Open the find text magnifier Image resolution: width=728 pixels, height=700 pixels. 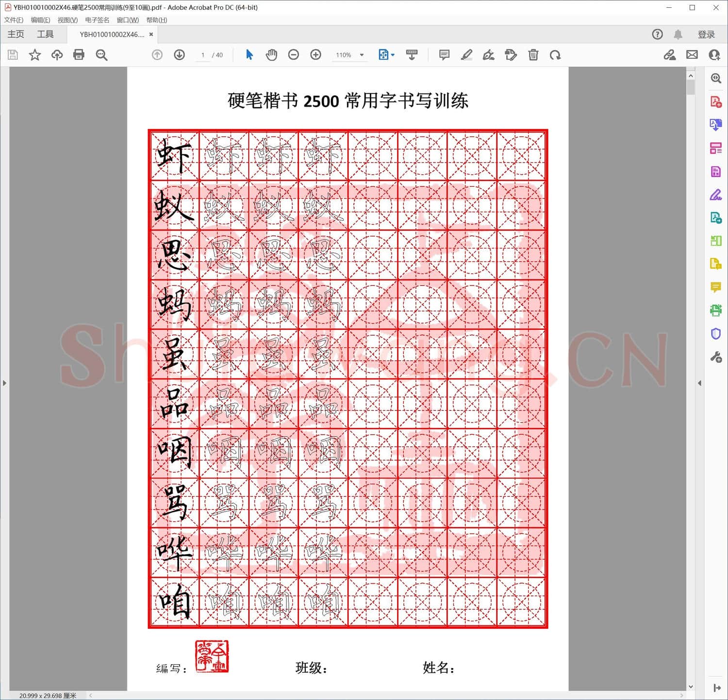coord(101,55)
